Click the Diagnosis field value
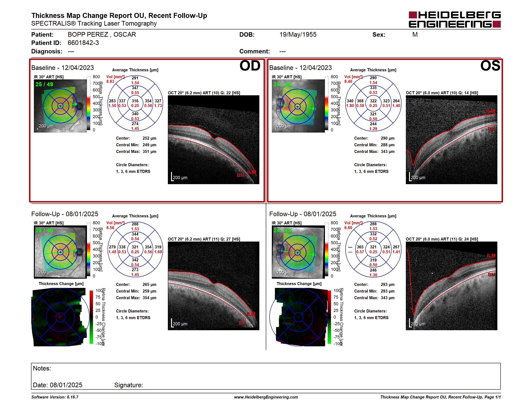532x411 pixels. [x=71, y=51]
